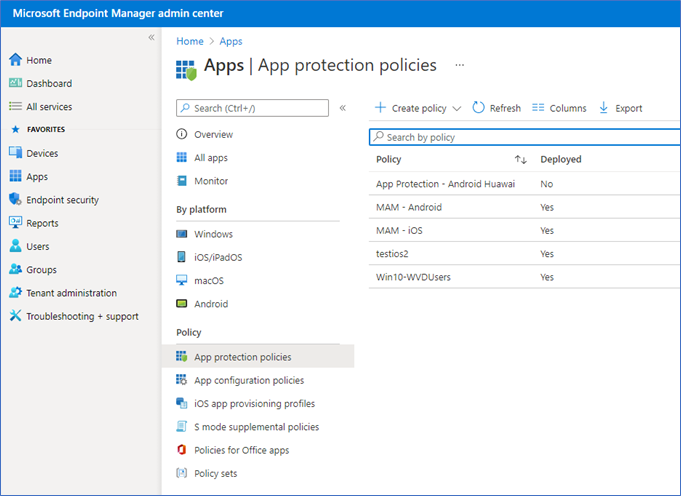Viewport: 681px width, 496px height.
Task: Sort the table by the Policy column arrows
Action: pyautogui.click(x=521, y=159)
